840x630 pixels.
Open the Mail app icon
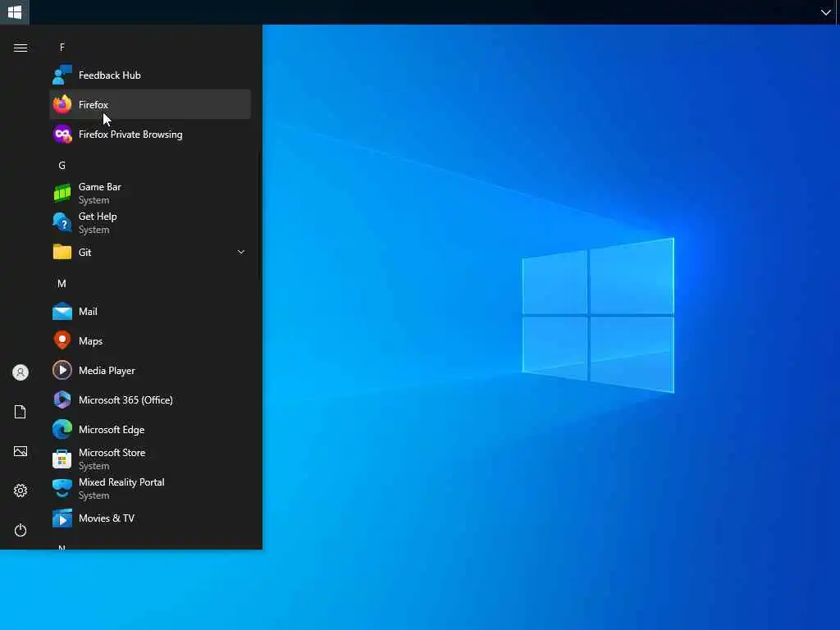tap(62, 311)
